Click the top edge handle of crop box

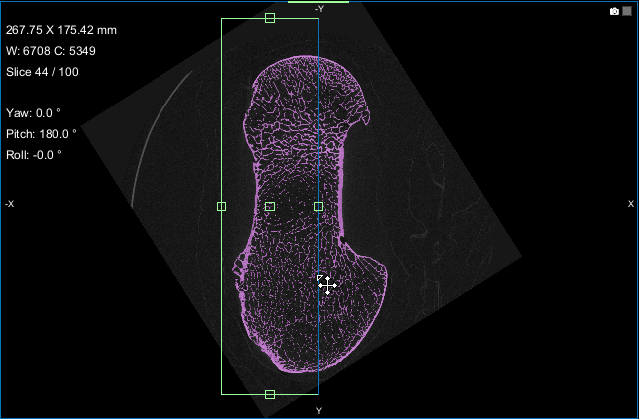pyautogui.click(x=270, y=18)
